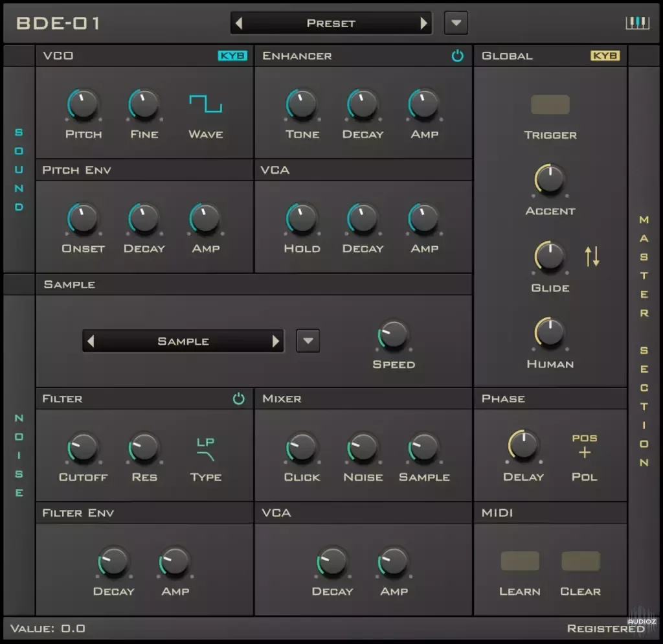Click the VCO Fine knob
The width and height of the screenshot is (663, 644).
click(144, 104)
